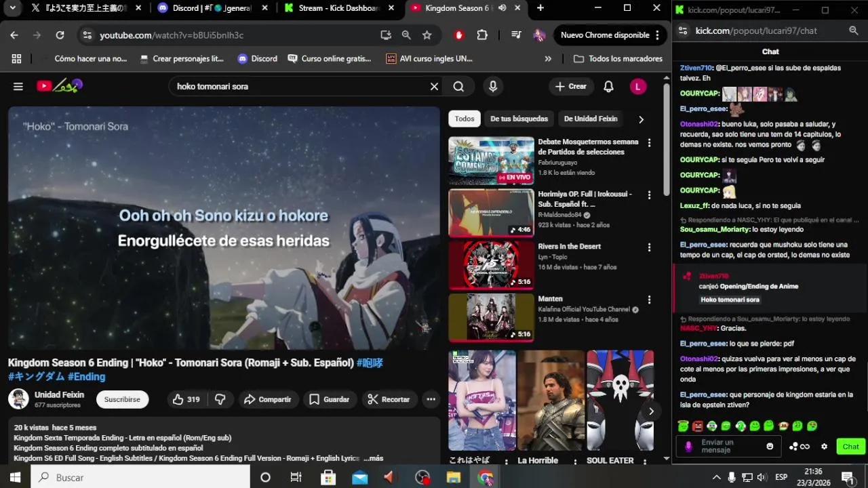Viewport: 868px width, 488px height.
Task: Go back in Chrome
Action: tap(14, 35)
